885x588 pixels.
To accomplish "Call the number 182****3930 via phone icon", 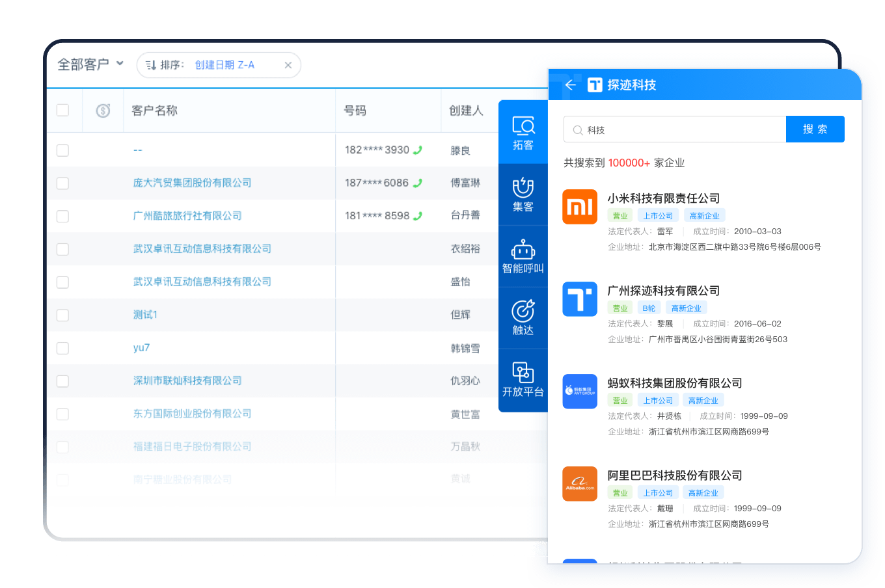I will coord(418,150).
